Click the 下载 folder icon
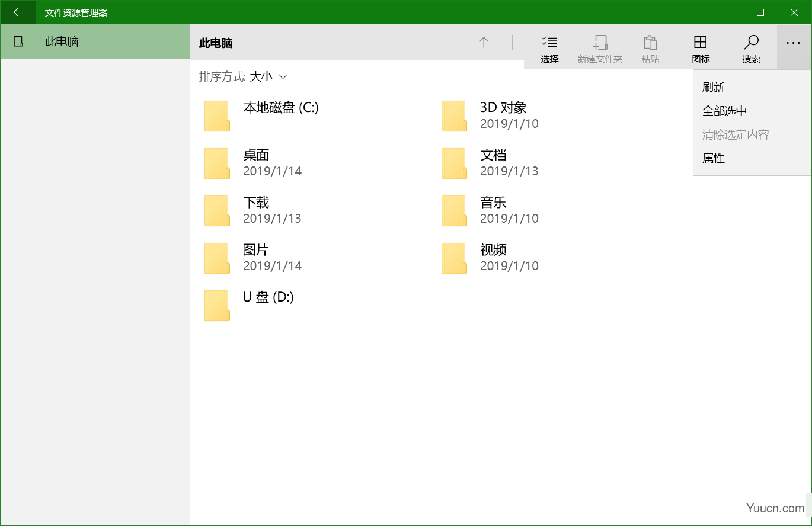The height and width of the screenshot is (526, 812). coord(217,211)
